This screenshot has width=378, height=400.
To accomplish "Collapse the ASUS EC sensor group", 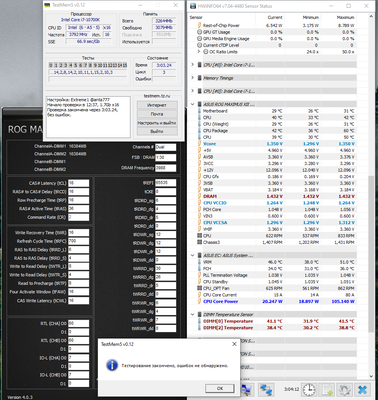I will (192, 255).
